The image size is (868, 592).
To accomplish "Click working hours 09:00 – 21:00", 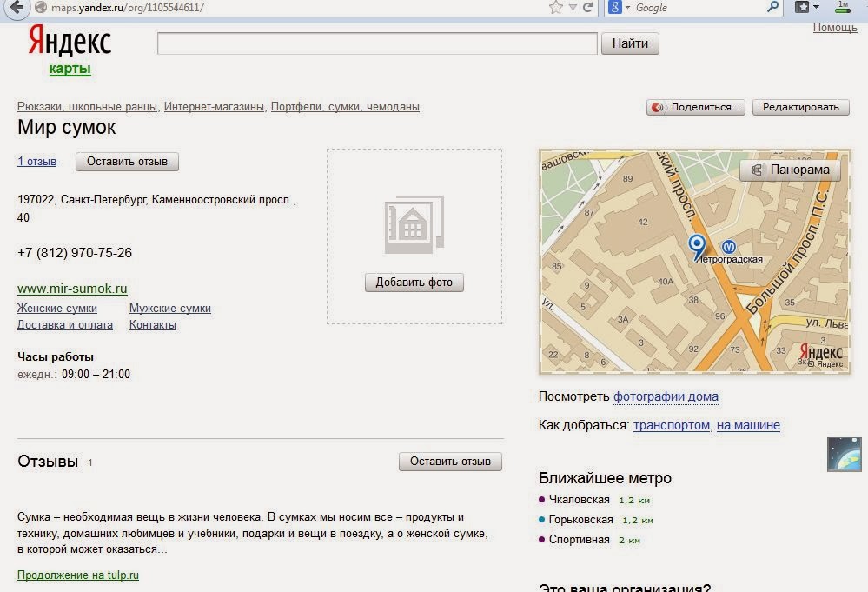I will 96,375.
